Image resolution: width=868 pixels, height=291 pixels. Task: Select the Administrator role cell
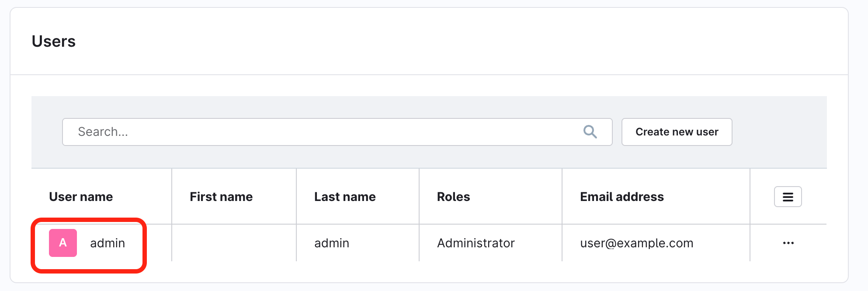coord(476,243)
